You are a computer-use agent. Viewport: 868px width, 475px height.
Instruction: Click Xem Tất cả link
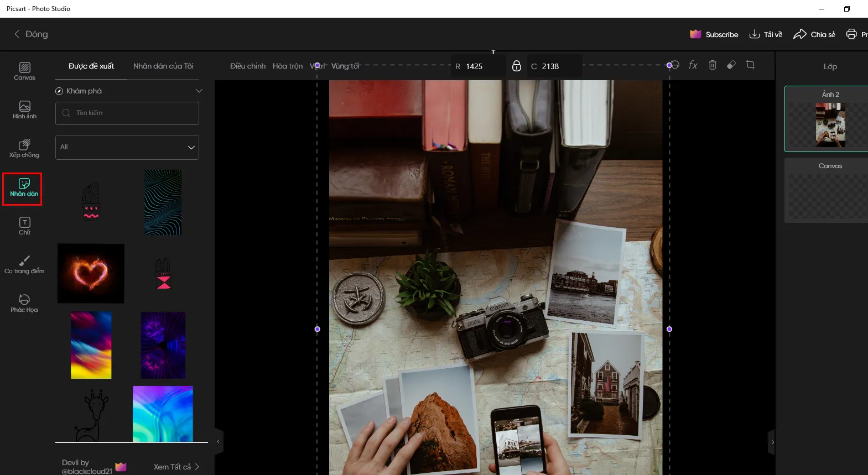(x=176, y=467)
